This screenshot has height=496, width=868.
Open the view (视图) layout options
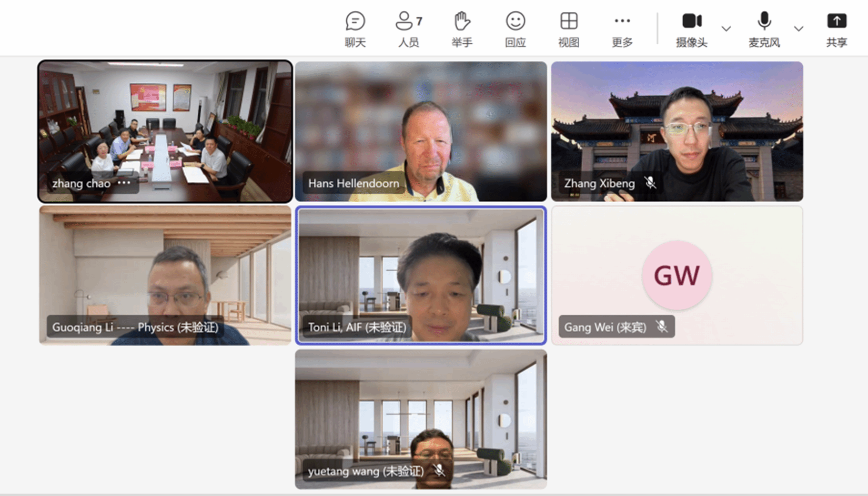click(568, 29)
